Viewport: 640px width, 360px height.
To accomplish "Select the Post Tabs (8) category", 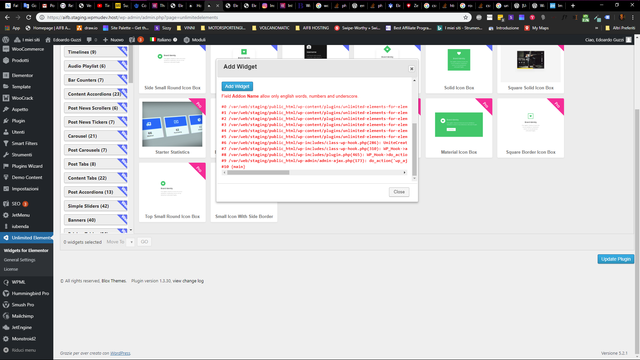I will [x=96, y=164].
